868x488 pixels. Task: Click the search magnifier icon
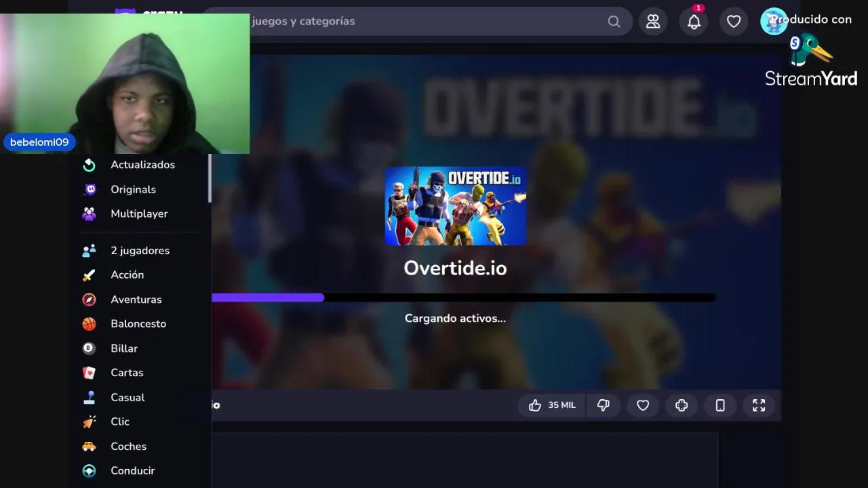click(x=614, y=22)
